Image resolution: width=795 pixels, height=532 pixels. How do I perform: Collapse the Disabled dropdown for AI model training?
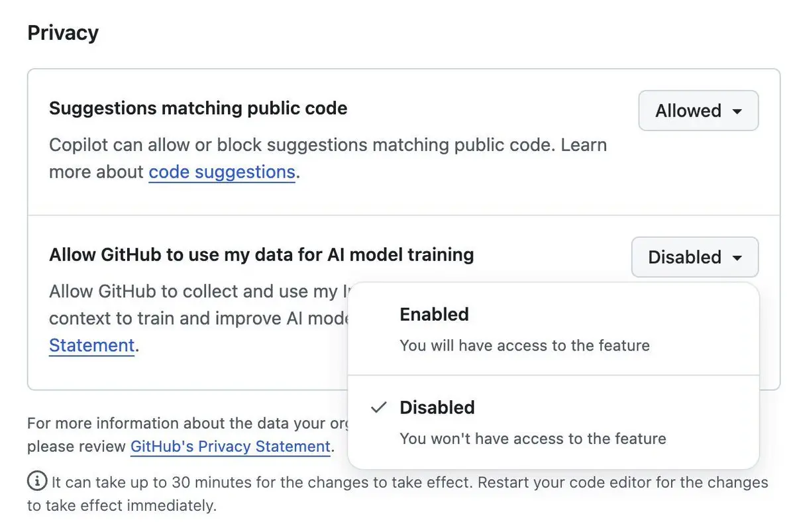694,257
